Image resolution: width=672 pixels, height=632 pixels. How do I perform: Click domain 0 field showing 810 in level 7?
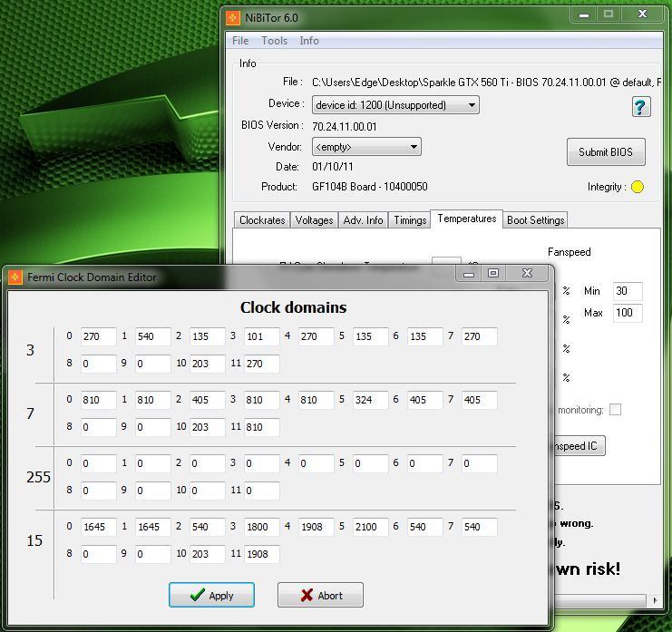[x=99, y=400]
